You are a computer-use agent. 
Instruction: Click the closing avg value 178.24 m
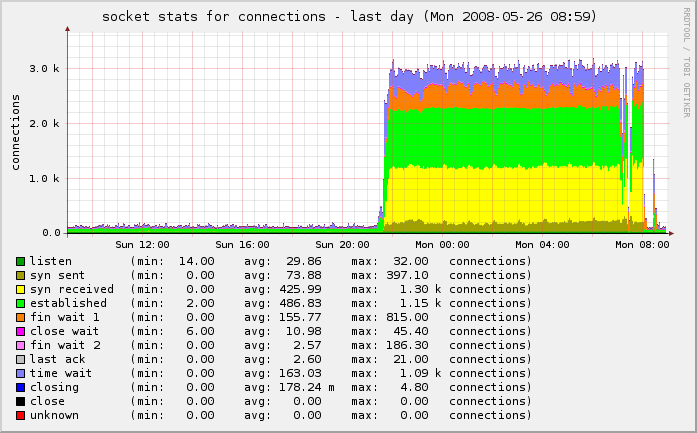tap(307, 388)
